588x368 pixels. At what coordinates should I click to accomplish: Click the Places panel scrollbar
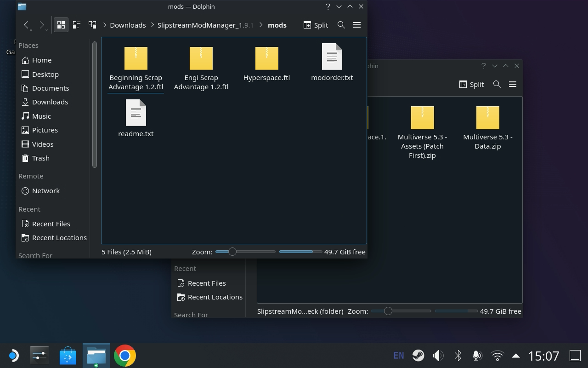click(x=95, y=104)
